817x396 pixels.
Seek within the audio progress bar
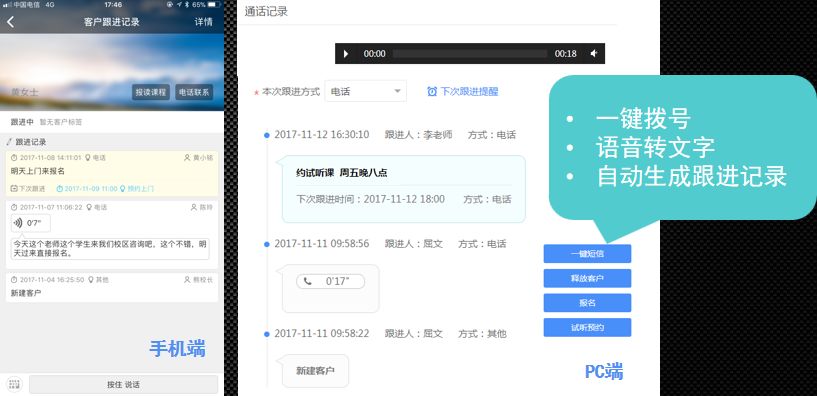(470, 54)
